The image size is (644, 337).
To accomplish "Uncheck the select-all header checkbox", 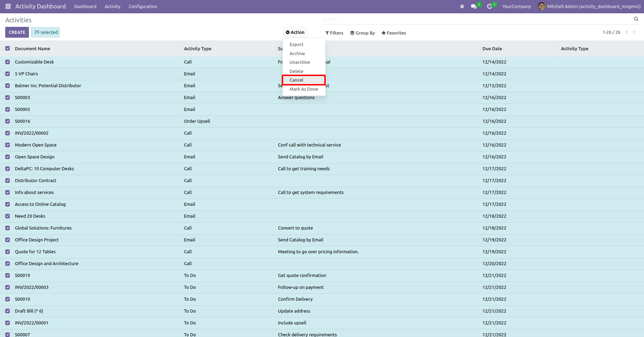I will point(8,48).
